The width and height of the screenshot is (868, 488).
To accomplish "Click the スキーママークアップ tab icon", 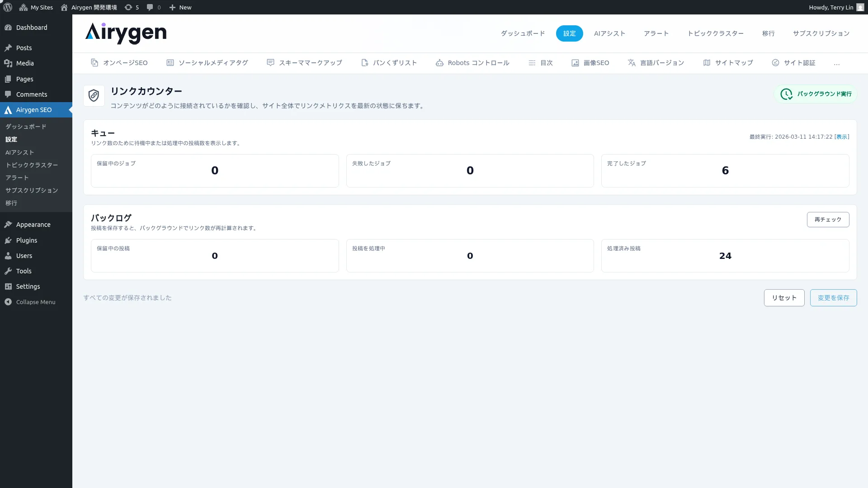I will (x=270, y=63).
